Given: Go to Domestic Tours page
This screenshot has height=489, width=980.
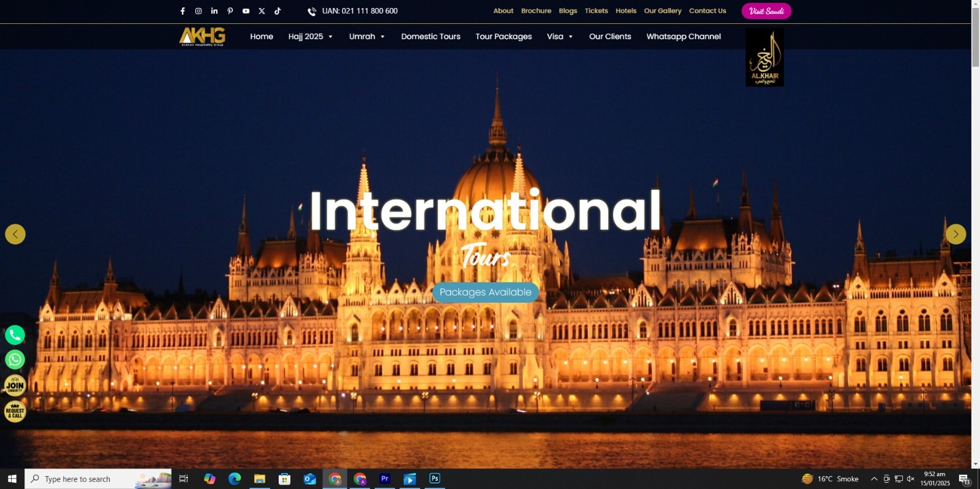Looking at the screenshot, I should (x=431, y=37).
